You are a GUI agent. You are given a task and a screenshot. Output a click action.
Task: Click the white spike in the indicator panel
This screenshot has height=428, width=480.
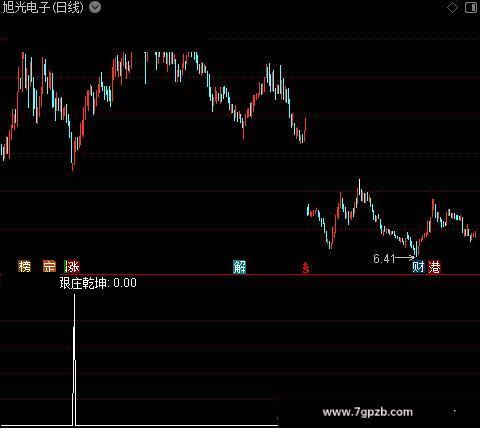(x=74, y=360)
